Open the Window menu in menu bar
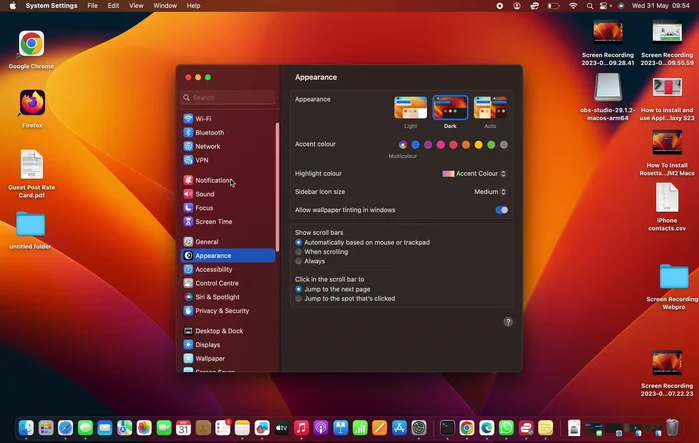Screen dimensions: 699x443 pos(165,6)
